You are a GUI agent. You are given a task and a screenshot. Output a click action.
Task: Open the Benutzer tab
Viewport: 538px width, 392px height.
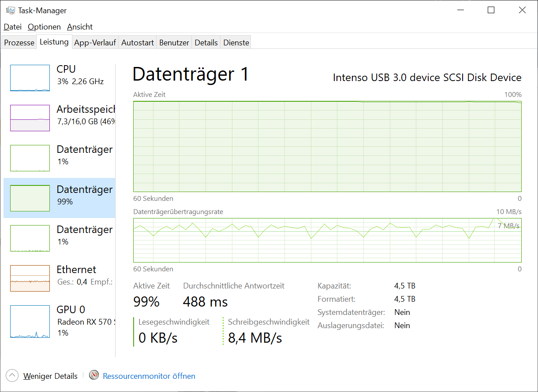[174, 43]
